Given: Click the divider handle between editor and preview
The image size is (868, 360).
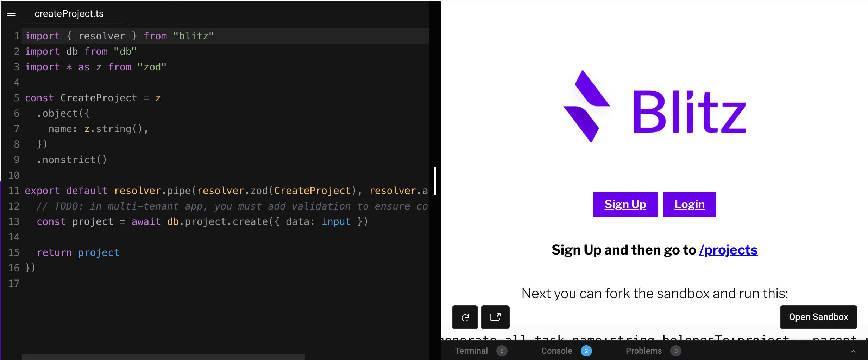Looking at the screenshot, I should 435,181.
